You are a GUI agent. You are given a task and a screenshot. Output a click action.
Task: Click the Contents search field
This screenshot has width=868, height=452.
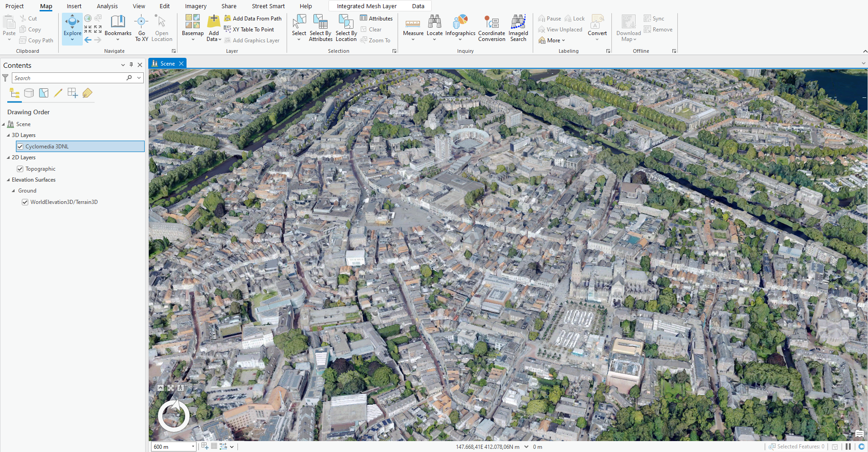click(68, 78)
